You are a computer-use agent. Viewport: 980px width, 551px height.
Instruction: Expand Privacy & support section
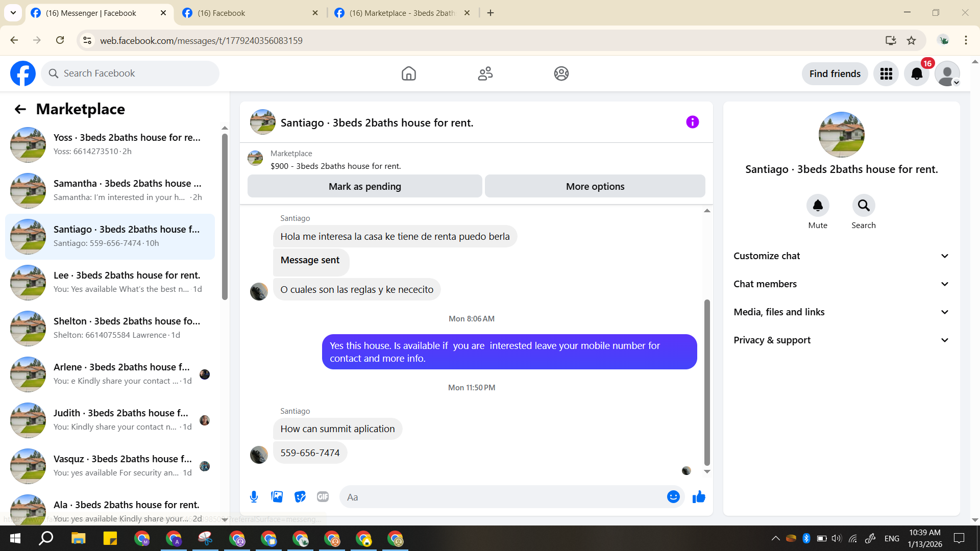(841, 340)
